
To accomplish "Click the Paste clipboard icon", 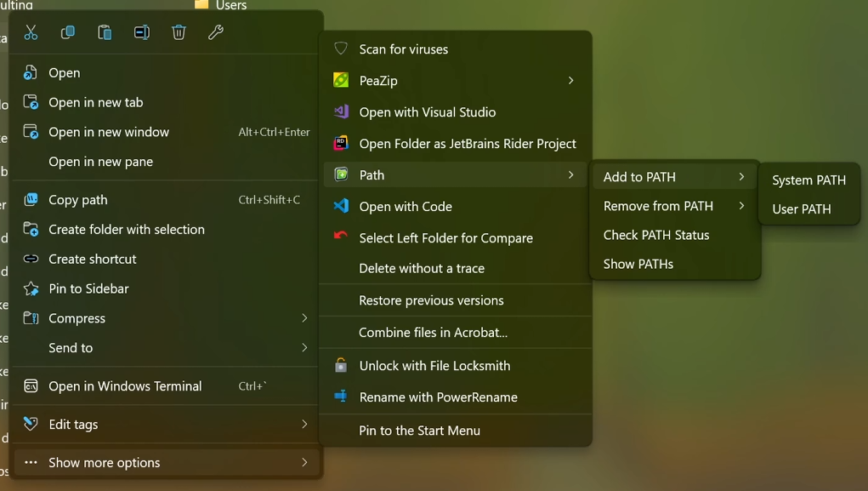I will coord(105,32).
